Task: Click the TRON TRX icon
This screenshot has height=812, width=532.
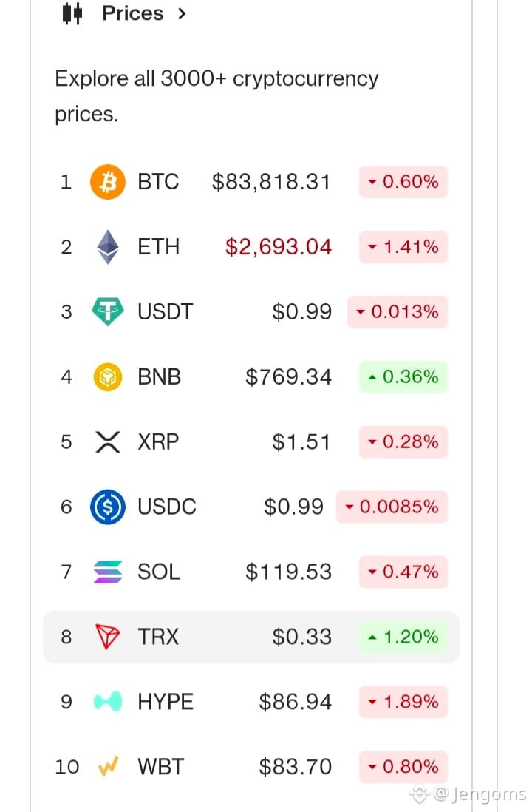Action: pos(108,637)
